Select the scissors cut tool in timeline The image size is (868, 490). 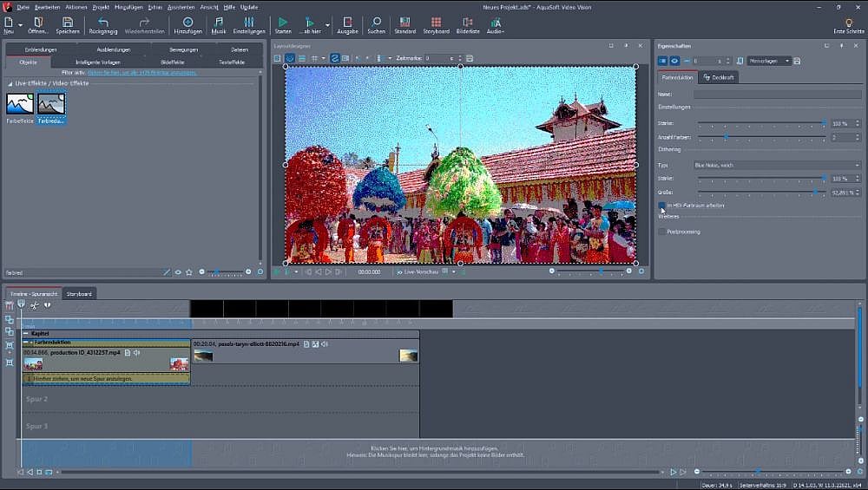(x=34, y=305)
